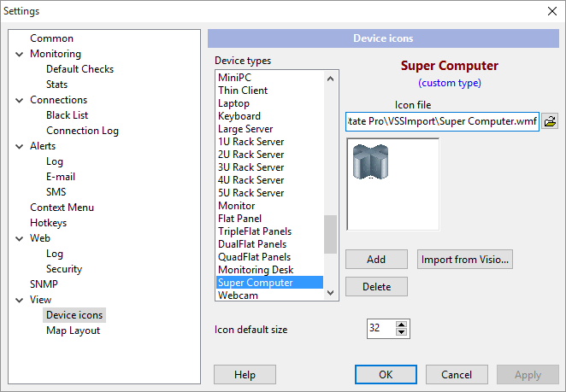Viewport: 566px width, 392px height.
Task: Collapse the Alerts tree node
Action: point(19,146)
